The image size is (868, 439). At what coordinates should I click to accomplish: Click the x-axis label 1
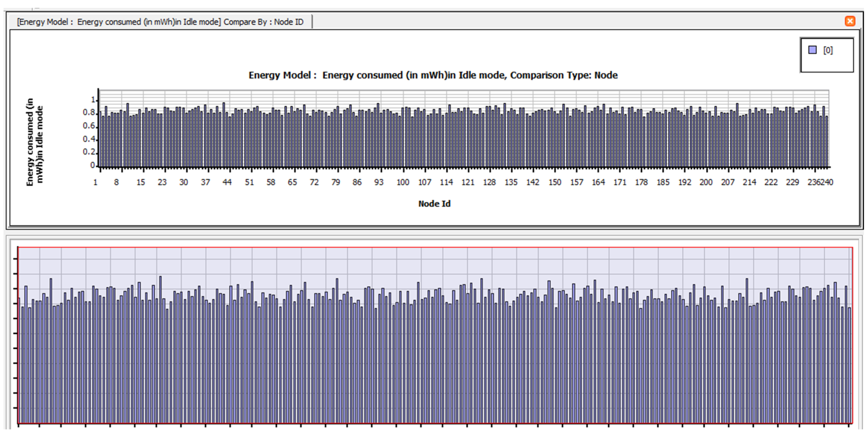tap(95, 182)
